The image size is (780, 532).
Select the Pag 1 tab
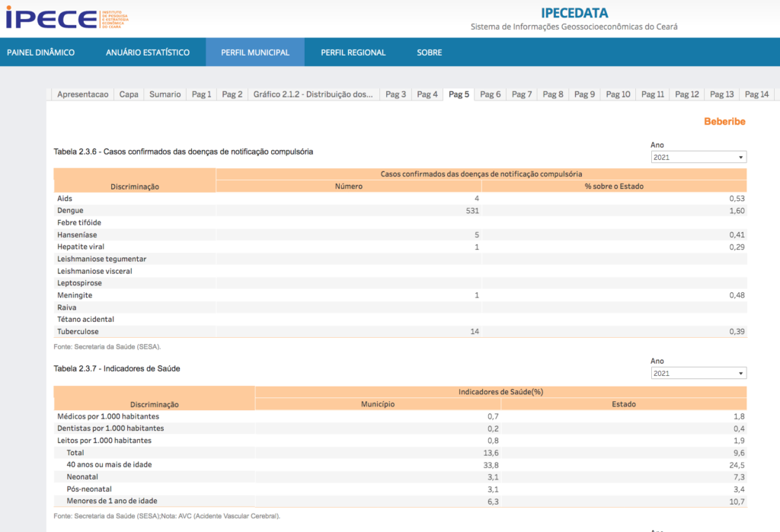click(x=201, y=94)
